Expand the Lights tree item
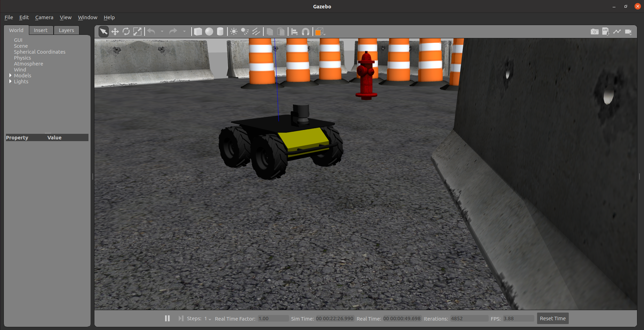 point(10,82)
